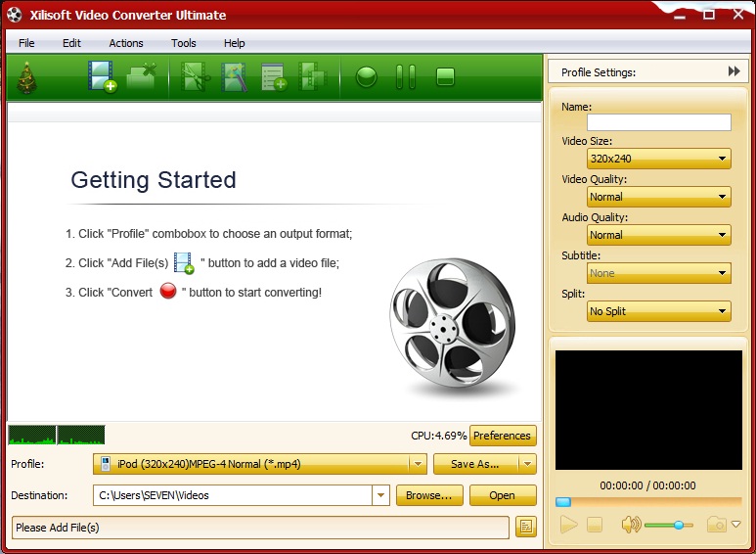Expand the snapshot options arrow
756x554 pixels.
(x=735, y=524)
